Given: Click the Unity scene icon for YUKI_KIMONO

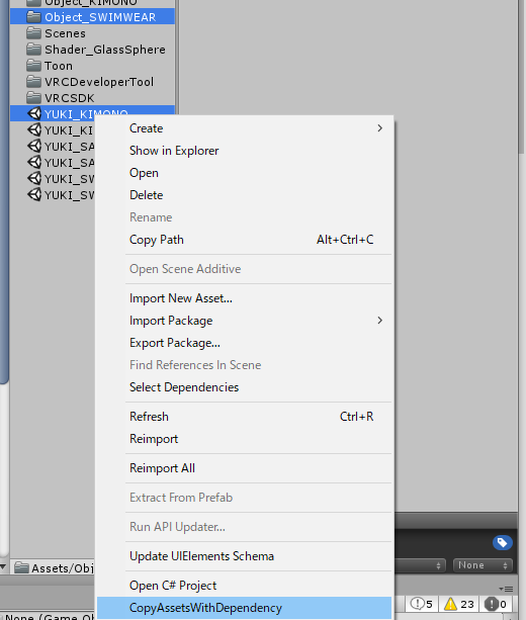Looking at the screenshot, I should tap(34, 114).
